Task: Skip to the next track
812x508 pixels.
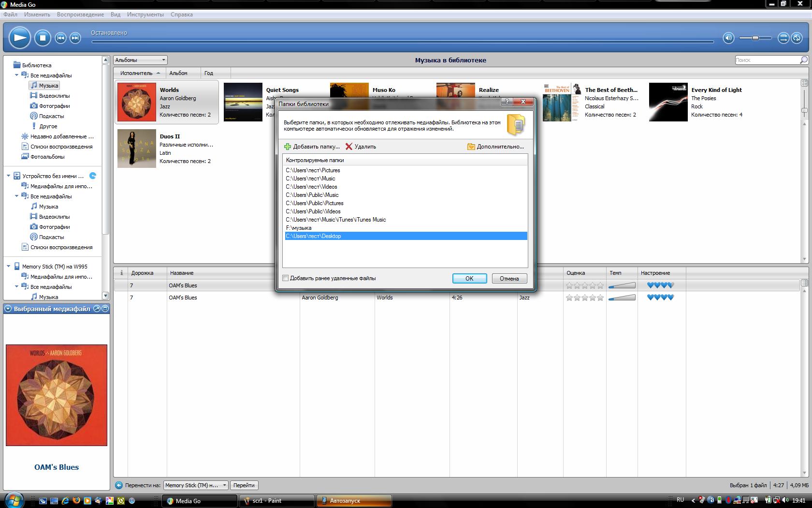Action: (75, 38)
